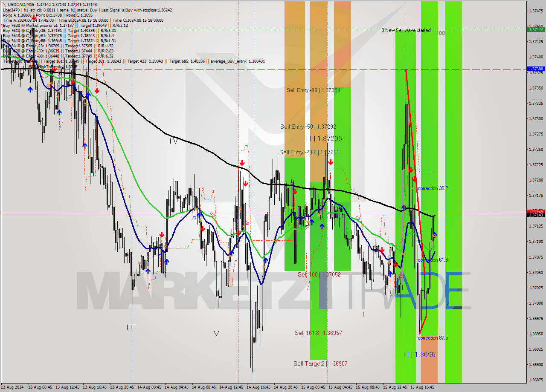Click the "I I I 1.37206" wave label

click(324, 138)
